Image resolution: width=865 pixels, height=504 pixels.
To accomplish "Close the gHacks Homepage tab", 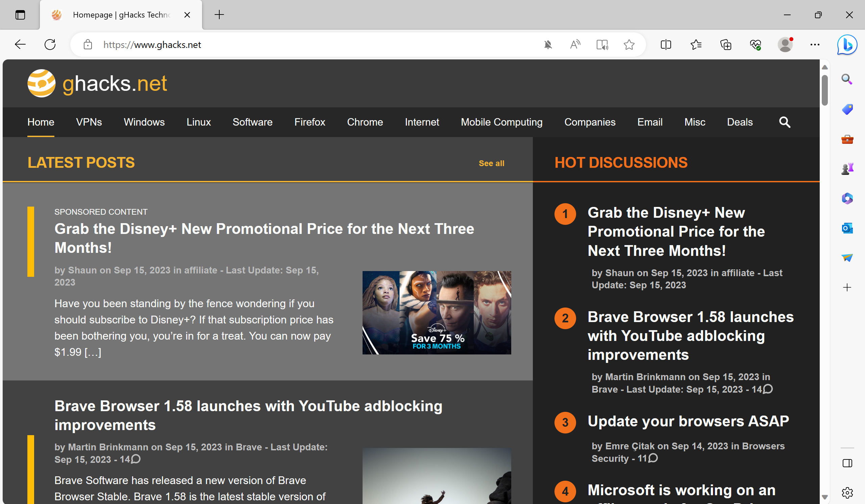I will 187,15.
